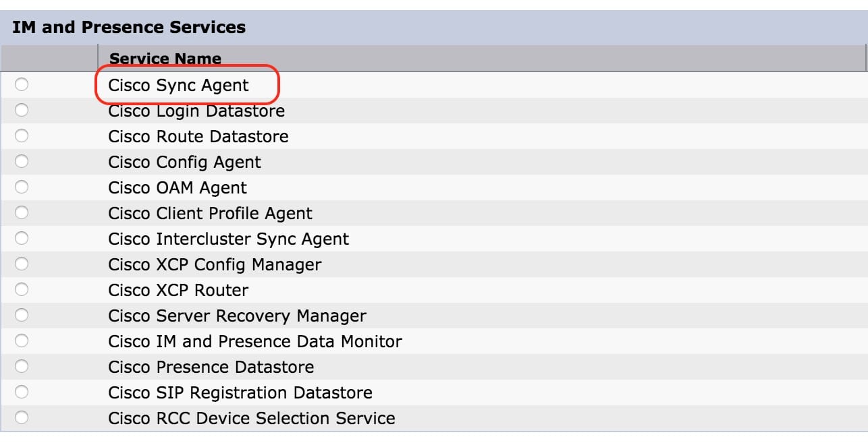The width and height of the screenshot is (868, 445).
Task: Click the Cisco RCC Device Selection Service text
Action: click(x=252, y=418)
